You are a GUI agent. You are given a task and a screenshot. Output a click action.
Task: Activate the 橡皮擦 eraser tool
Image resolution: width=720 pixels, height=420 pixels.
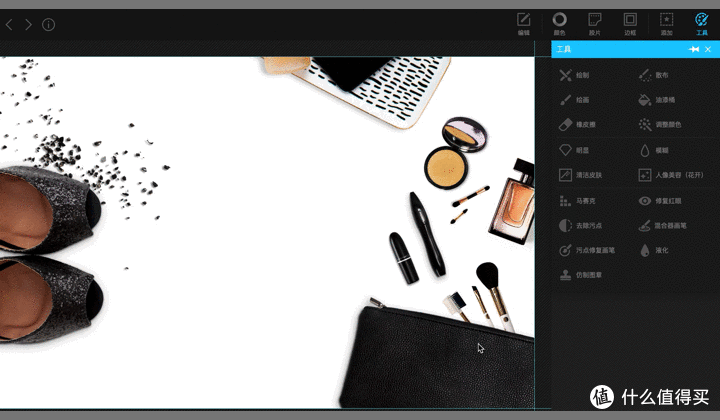(577, 124)
